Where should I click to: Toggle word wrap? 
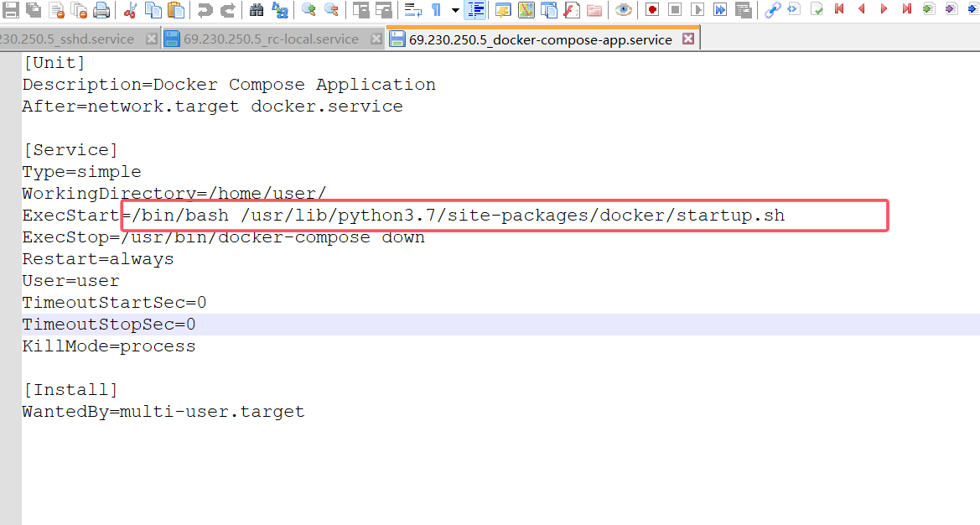click(x=412, y=9)
